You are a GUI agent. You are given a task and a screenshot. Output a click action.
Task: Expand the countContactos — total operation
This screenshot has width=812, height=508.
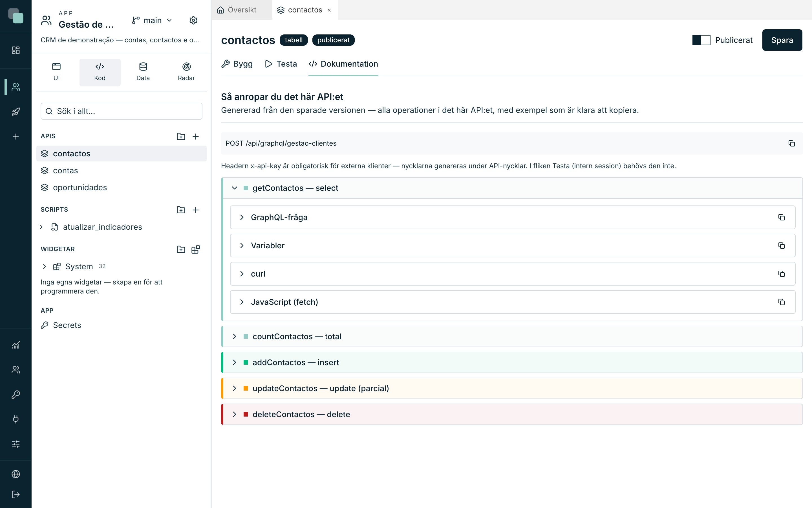[x=512, y=336]
